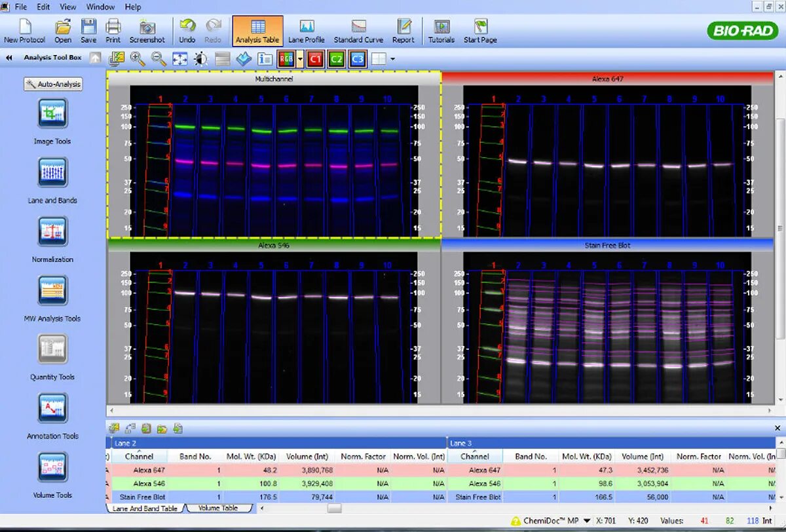Open Tutorials from the toolbar
The width and height of the screenshot is (786, 532).
coord(441,30)
